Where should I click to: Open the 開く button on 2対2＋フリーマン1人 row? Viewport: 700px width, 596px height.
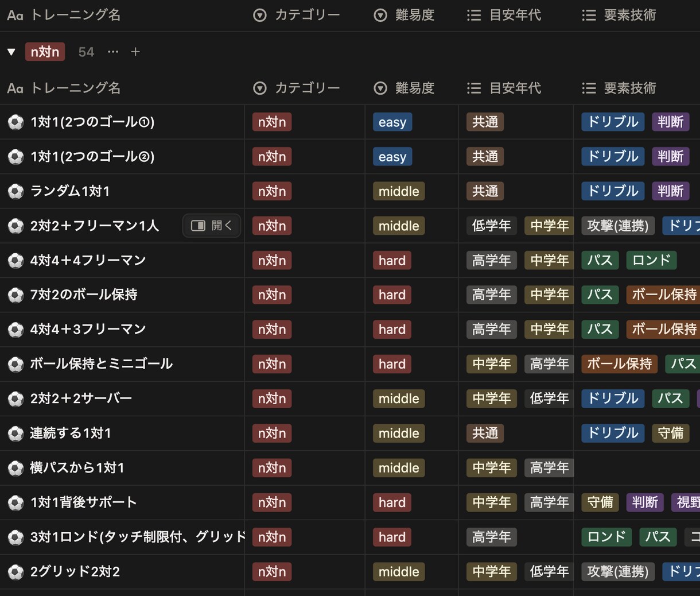212,226
